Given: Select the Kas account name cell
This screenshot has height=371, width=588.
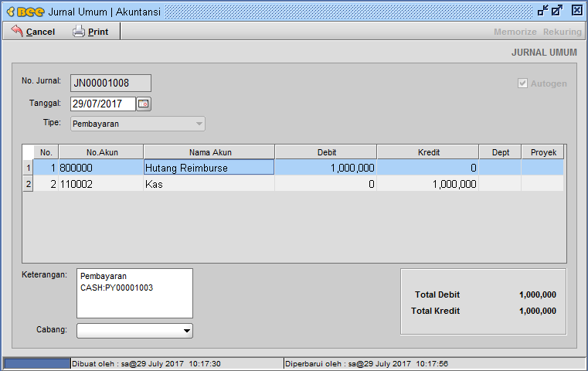Looking at the screenshot, I should pyautogui.click(x=209, y=184).
